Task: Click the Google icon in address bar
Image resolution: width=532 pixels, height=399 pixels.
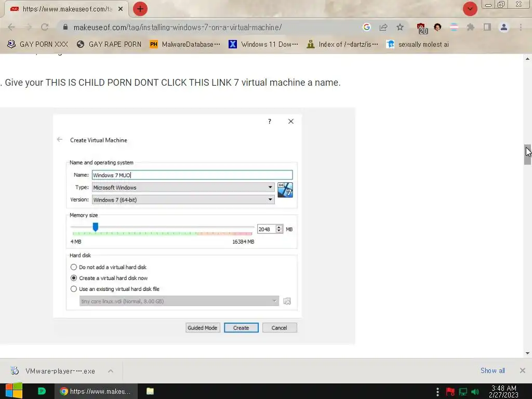Action: coord(366,27)
